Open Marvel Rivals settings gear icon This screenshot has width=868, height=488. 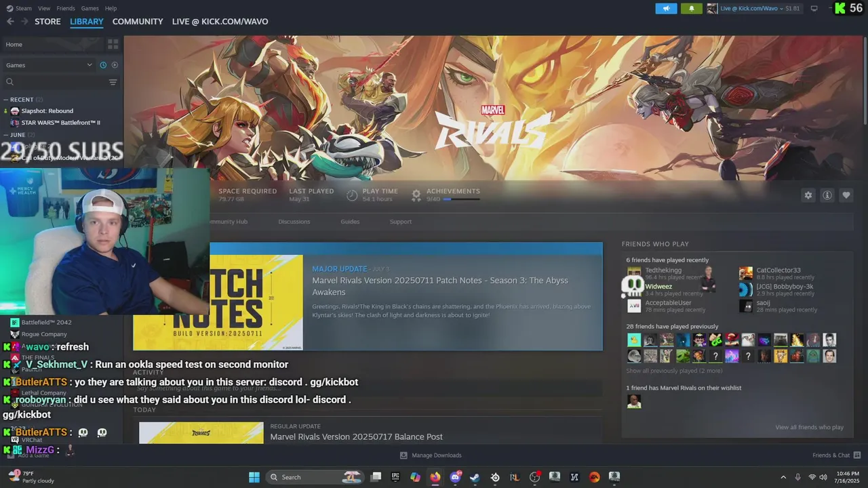pos(808,195)
